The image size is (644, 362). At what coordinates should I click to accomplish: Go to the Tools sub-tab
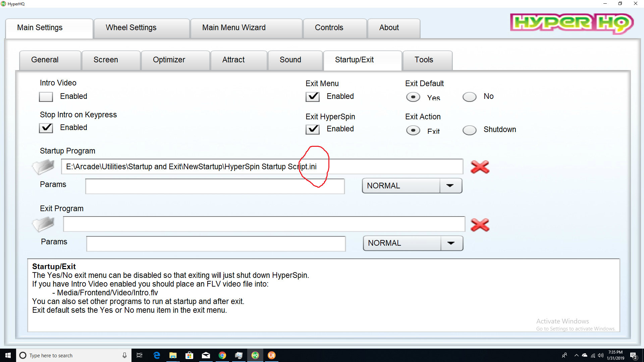coord(424,60)
